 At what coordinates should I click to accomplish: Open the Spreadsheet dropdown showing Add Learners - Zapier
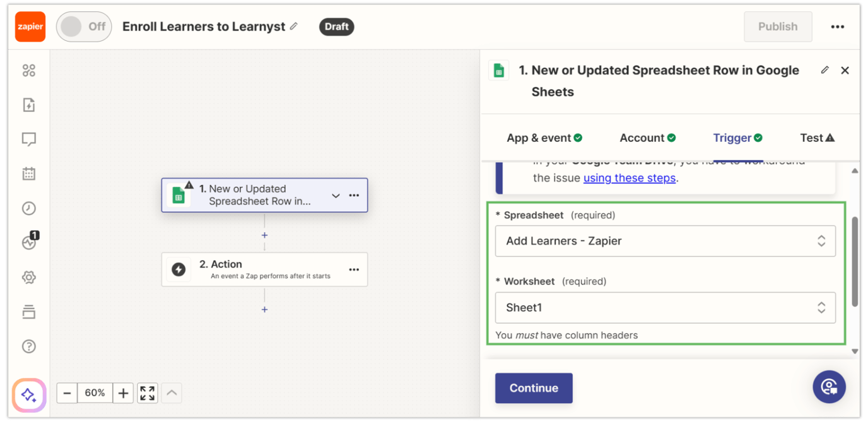[x=666, y=241]
